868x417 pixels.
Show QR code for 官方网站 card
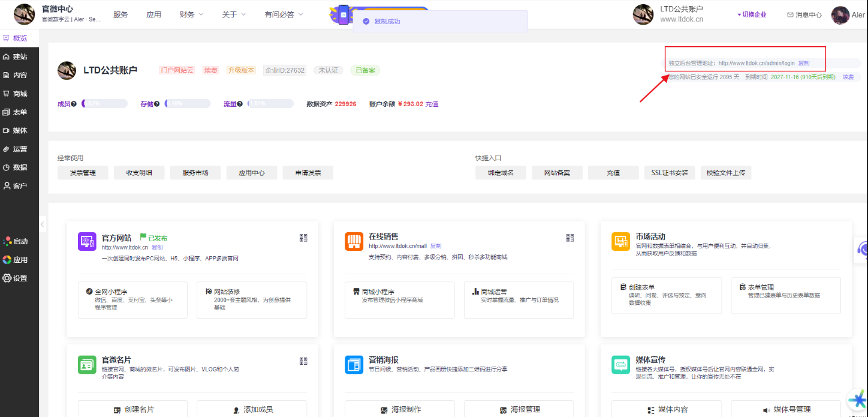tap(303, 238)
